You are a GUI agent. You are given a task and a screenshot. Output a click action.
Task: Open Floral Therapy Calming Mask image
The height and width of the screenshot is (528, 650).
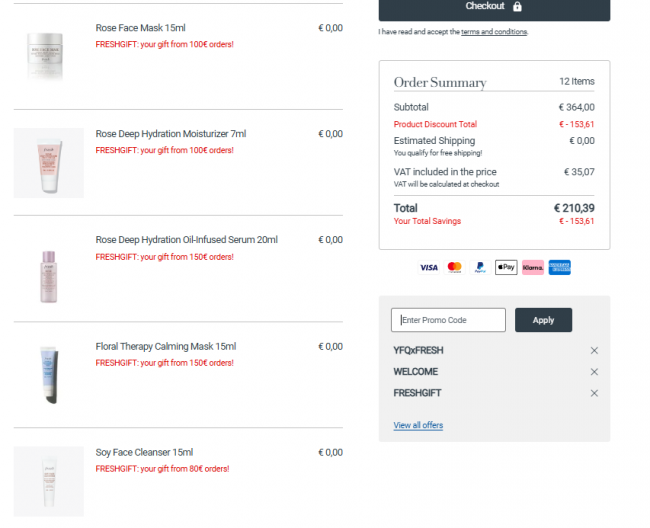point(49,375)
